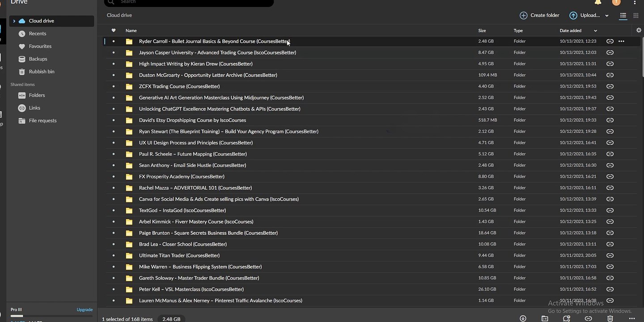Toggle favourite dot for Ryder Carroll folder
The height and width of the screenshot is (322, 644).
point(114,41)
